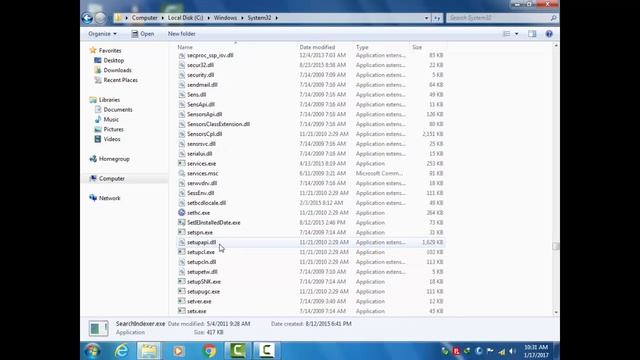Image resolution: width=640 pixels, height=360 pixels.
Task: Select the SessEnv.dll file name
Action: coord(200,193)
